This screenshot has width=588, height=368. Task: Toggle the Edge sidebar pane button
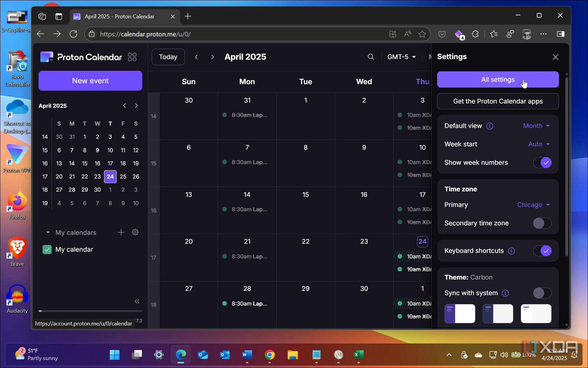[560, 34]
